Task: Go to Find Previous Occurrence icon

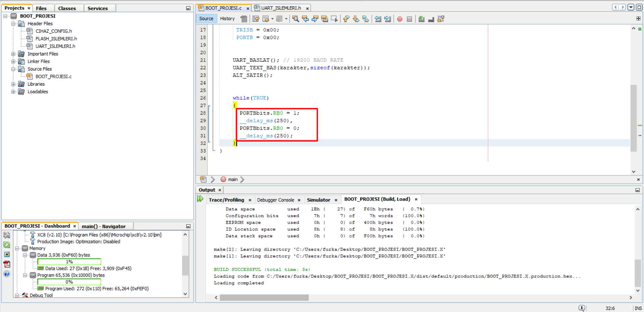Action: point(305,19)
